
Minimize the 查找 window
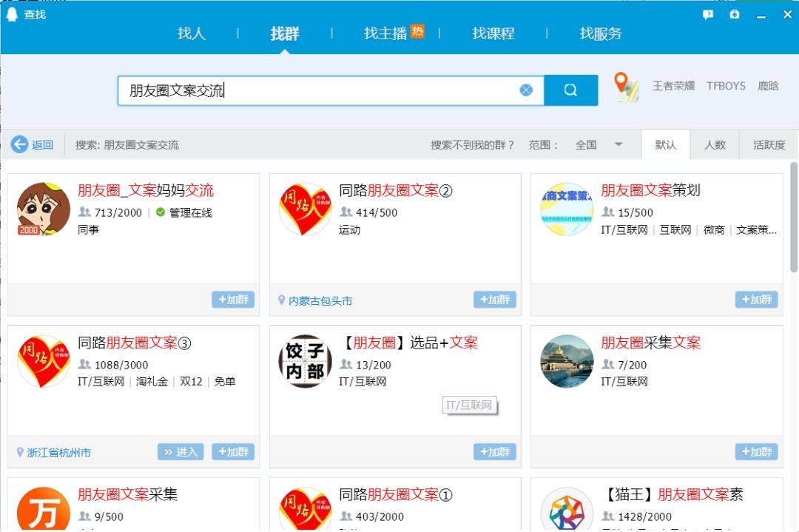tap(761, 16)
